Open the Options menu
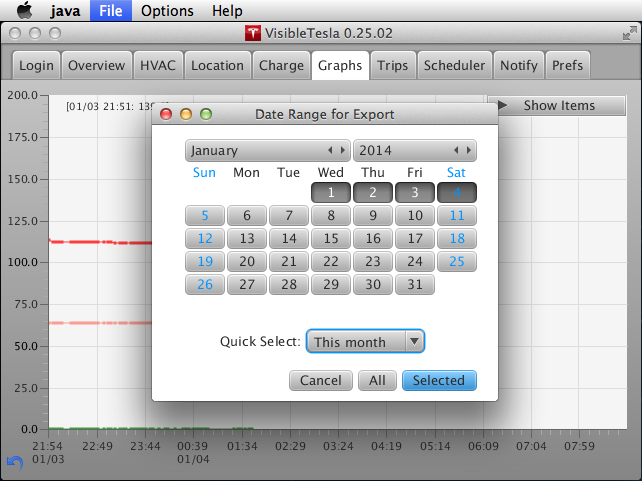 (167, 11)
